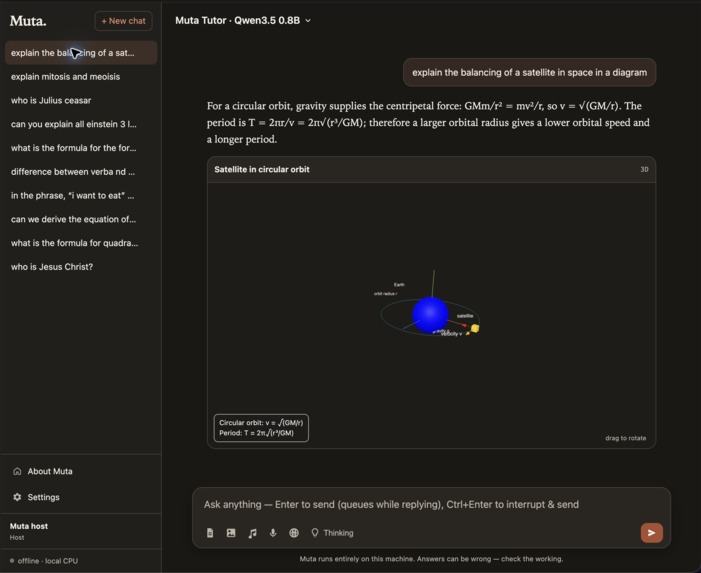Click the 'offline · local CPU' status indicator
The height and width of the screenshot is (573, 701).
[x=44, y=560]
